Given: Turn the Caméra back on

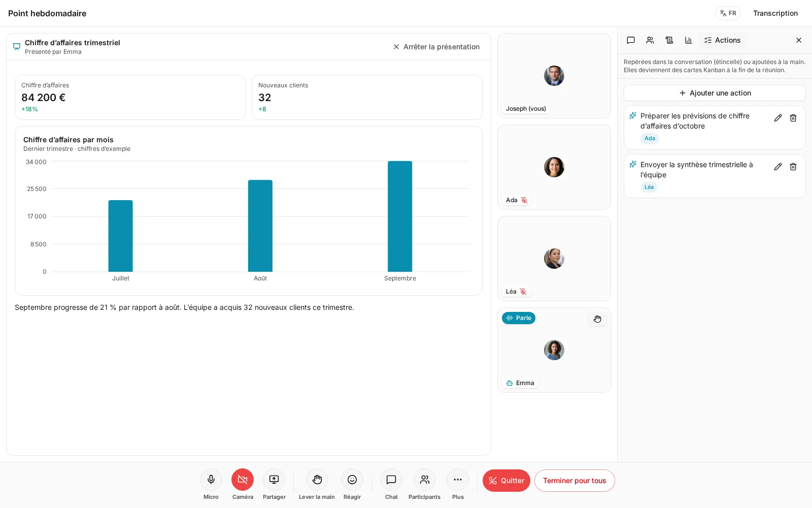Looking at the screenshot, I should 243,480.
